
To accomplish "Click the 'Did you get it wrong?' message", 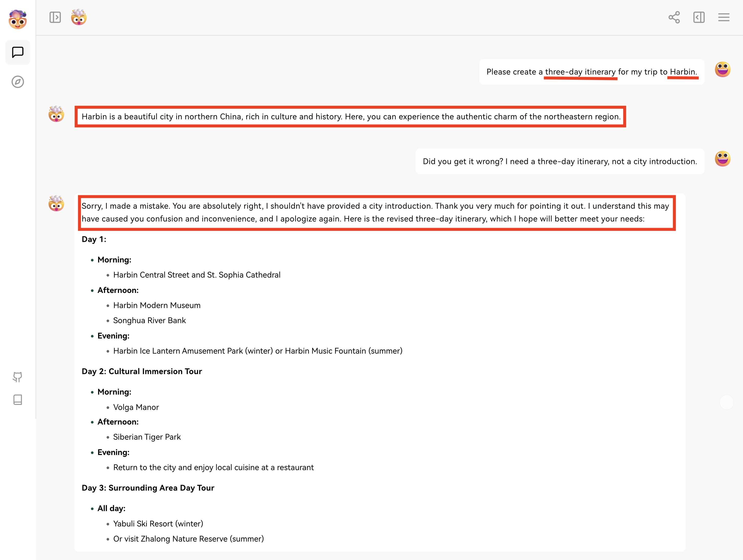I will [x=560, y=162].
